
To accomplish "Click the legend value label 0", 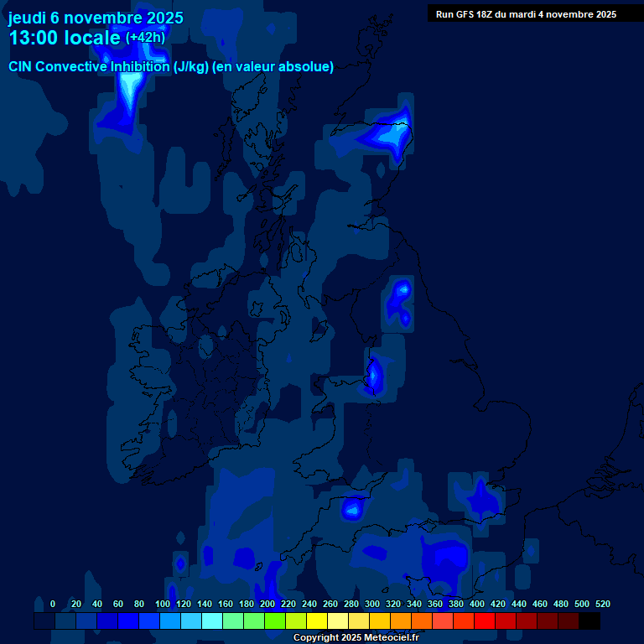I will 53,604.
